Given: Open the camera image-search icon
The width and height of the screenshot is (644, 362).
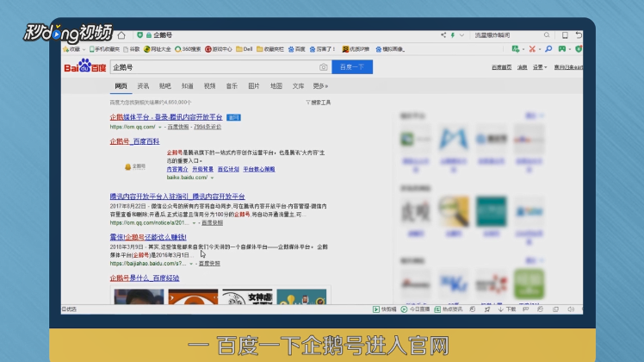Looking at the screenshot, I should click(x=323, y=67).
